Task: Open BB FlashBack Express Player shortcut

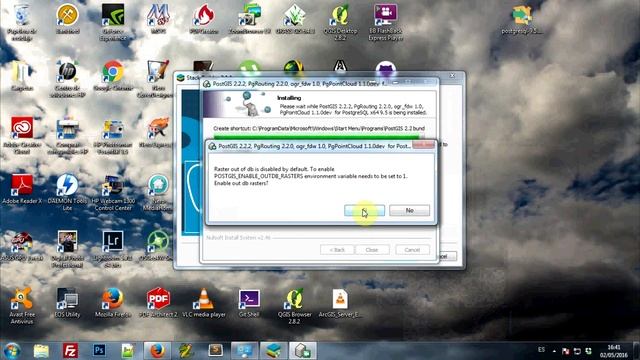Action: (x=385, y=22)
